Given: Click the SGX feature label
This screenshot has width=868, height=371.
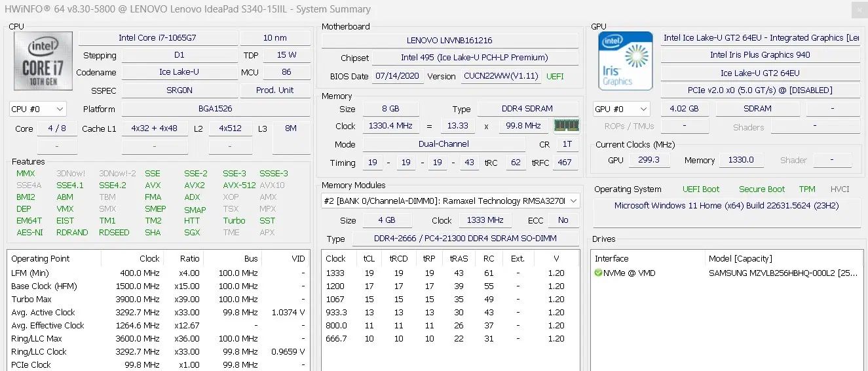Looking at the screenshot, I should click(x=192, y=233).
